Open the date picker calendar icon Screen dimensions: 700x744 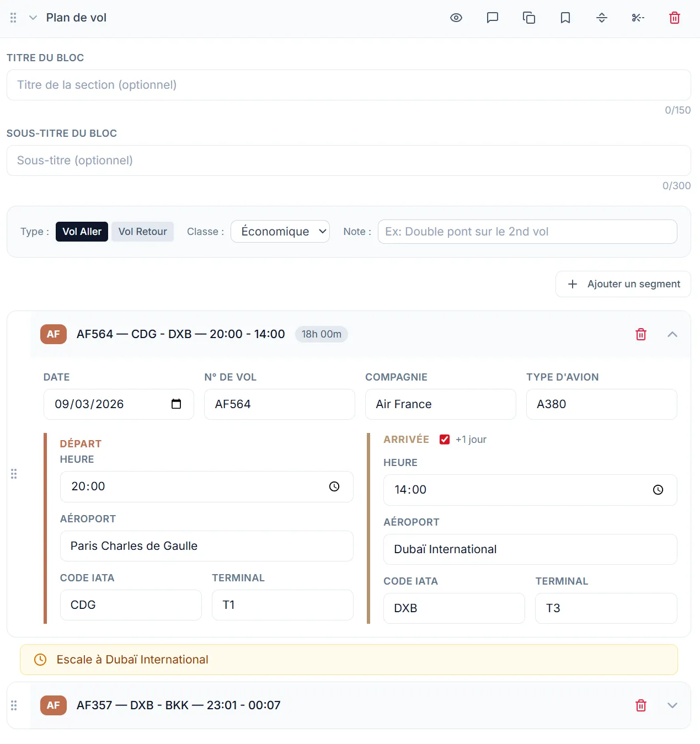(x=176, y=404)
